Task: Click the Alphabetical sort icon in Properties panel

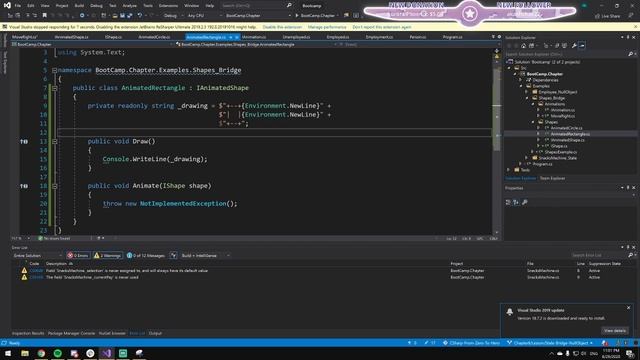Action: pyautogui.click(x=516, y=202)
